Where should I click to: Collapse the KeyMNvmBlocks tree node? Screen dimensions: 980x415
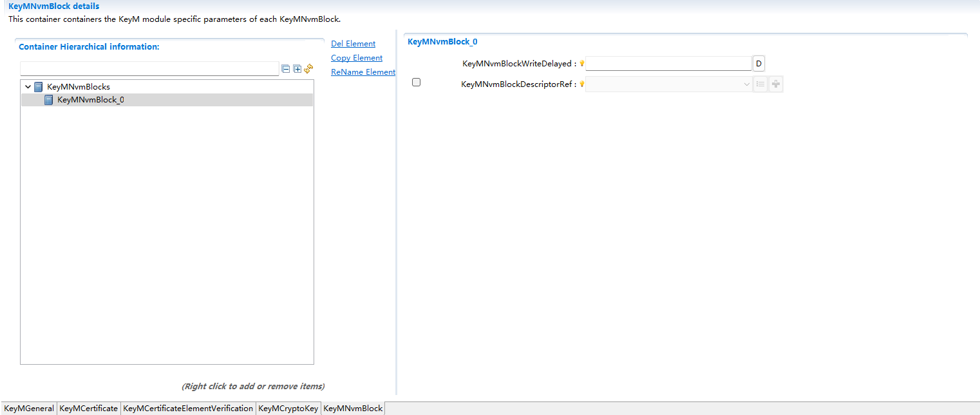pyautogui.click(x=28, y=86)
